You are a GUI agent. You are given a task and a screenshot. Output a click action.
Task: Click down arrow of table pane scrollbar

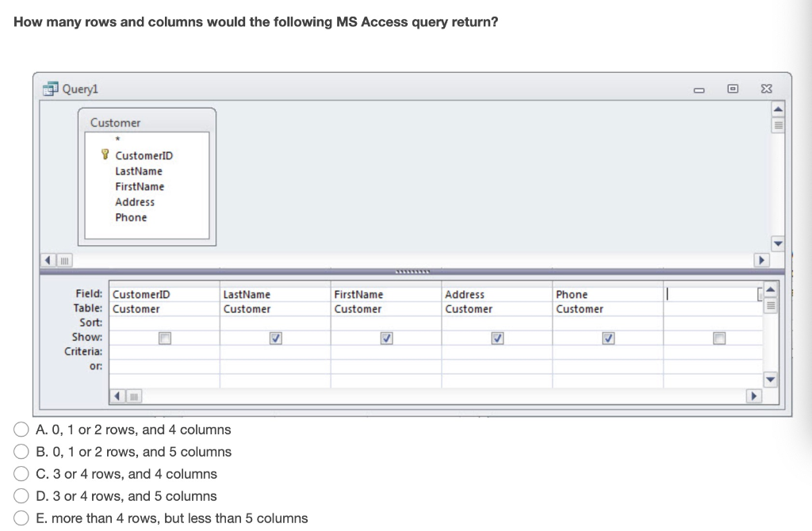coord(777,243)
